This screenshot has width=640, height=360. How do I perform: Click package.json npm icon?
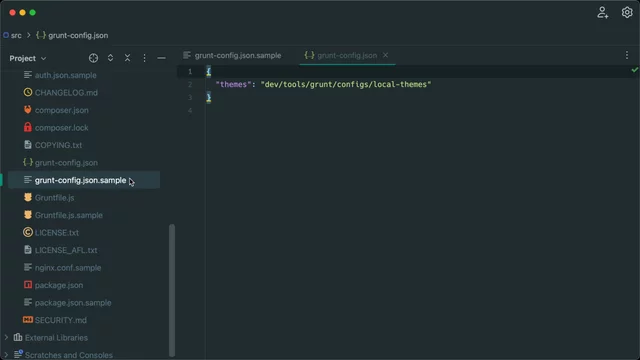point(27,285)
